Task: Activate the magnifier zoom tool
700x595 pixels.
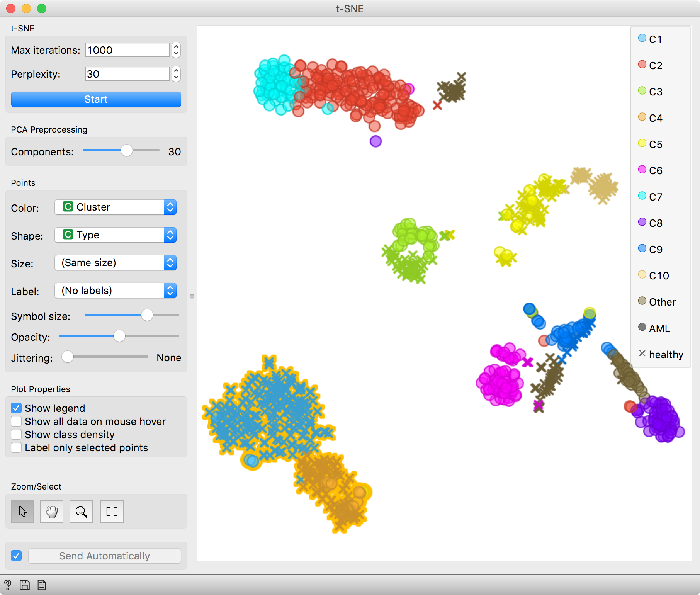Action: pyautogui.click(x=81, y=512)
